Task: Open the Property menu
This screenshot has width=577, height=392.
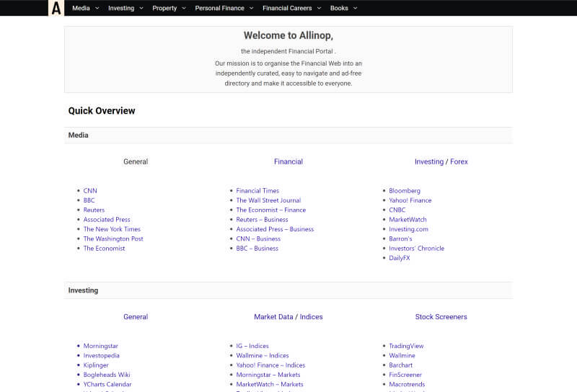Action: click(x=164, y=8)
